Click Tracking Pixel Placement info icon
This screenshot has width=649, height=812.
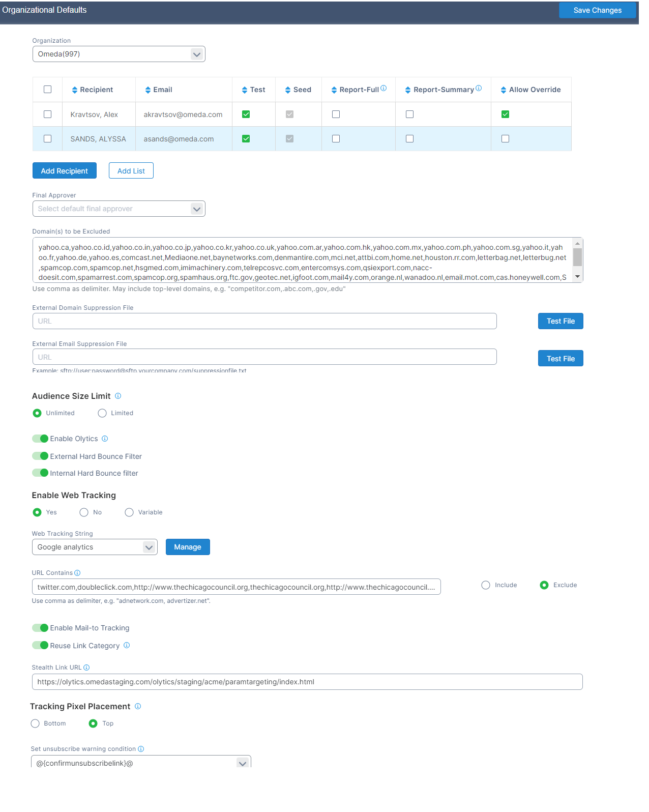tap(138, 706)
